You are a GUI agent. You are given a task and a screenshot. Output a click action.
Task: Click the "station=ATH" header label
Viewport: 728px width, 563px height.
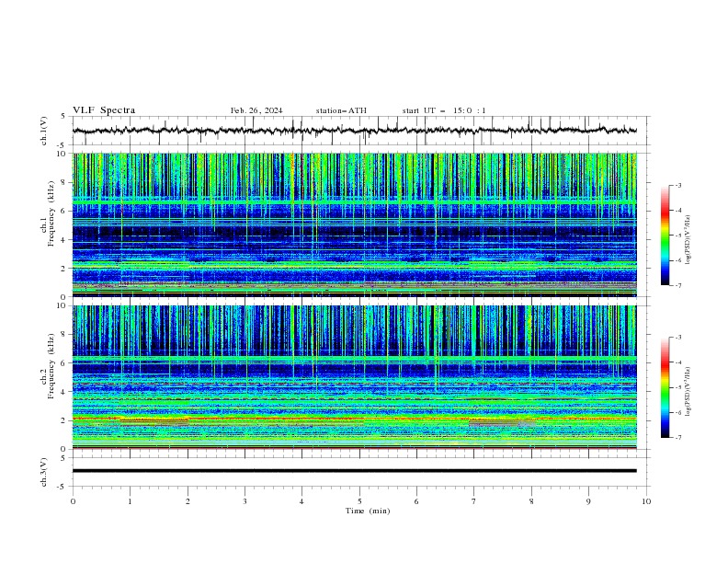coord(341,110)
